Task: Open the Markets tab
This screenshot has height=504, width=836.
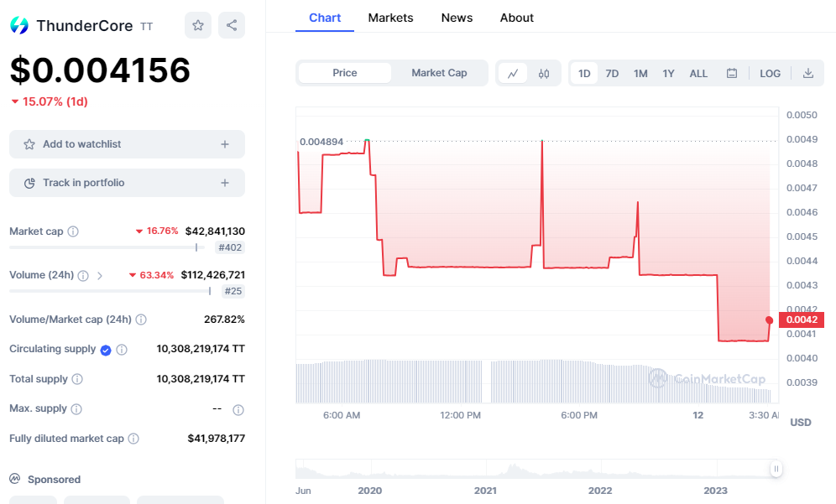Action: 390,18
